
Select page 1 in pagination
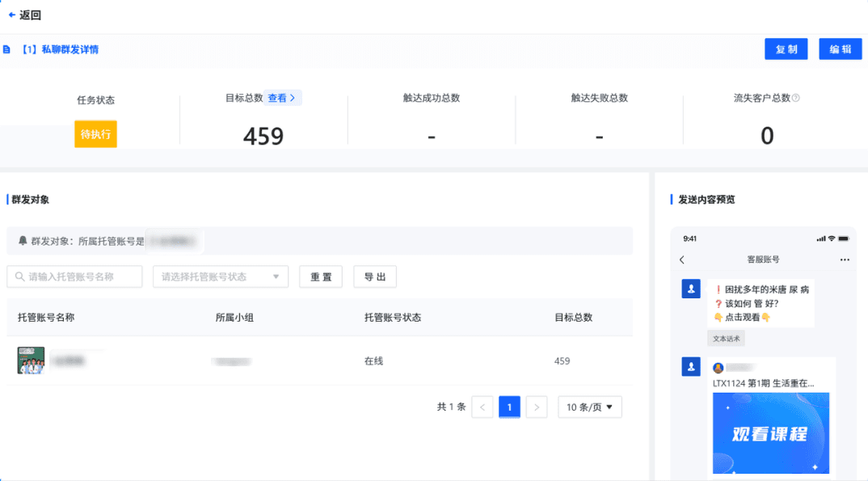point(509,407)
